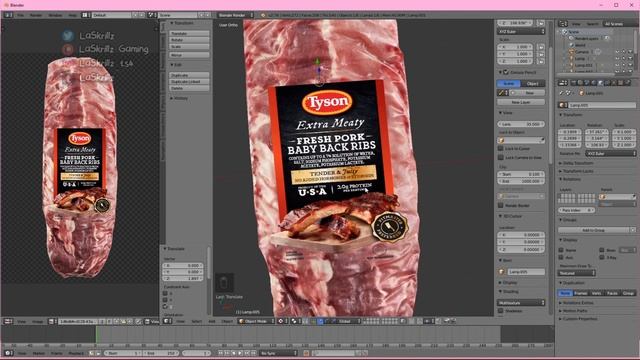
Task: Enable Grease Pencil checkbox
Action: (x=506, y=72)
